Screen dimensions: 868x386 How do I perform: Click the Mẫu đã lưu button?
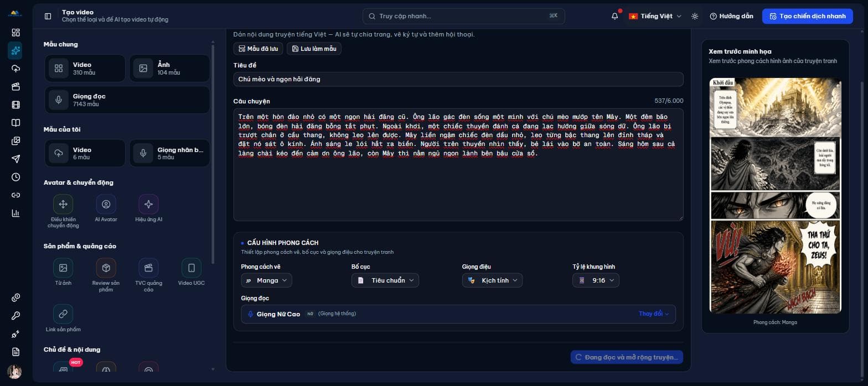pos(258,49)
